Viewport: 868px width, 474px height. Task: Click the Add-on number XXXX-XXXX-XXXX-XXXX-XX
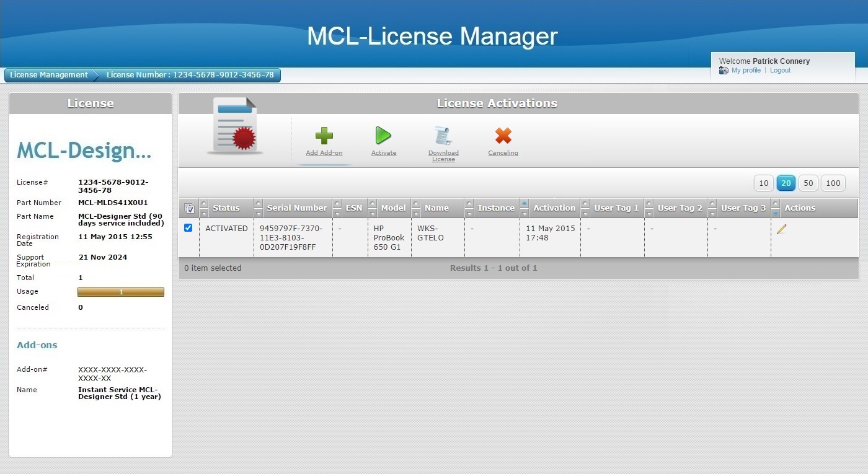[112, 374]
